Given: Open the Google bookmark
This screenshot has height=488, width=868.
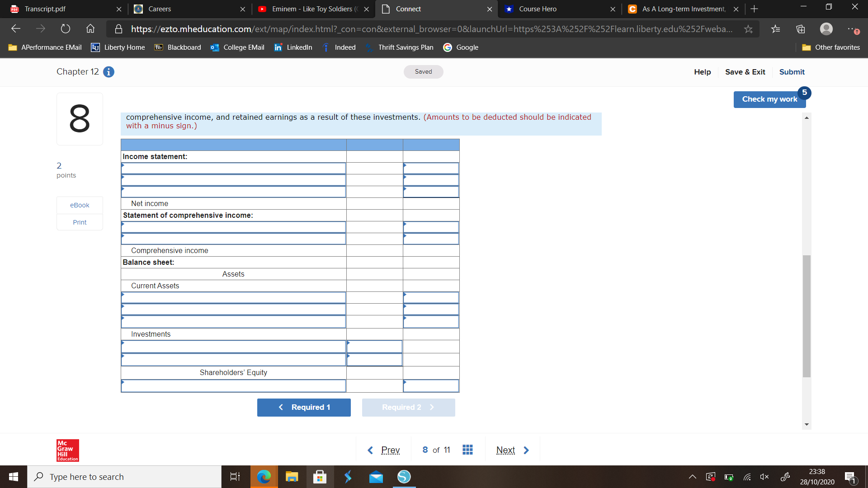Looking at the screenshot, I should tap(461, 47).
